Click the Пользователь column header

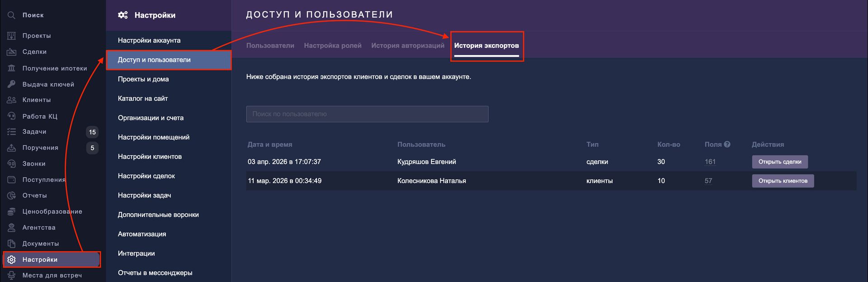point(421,145)
